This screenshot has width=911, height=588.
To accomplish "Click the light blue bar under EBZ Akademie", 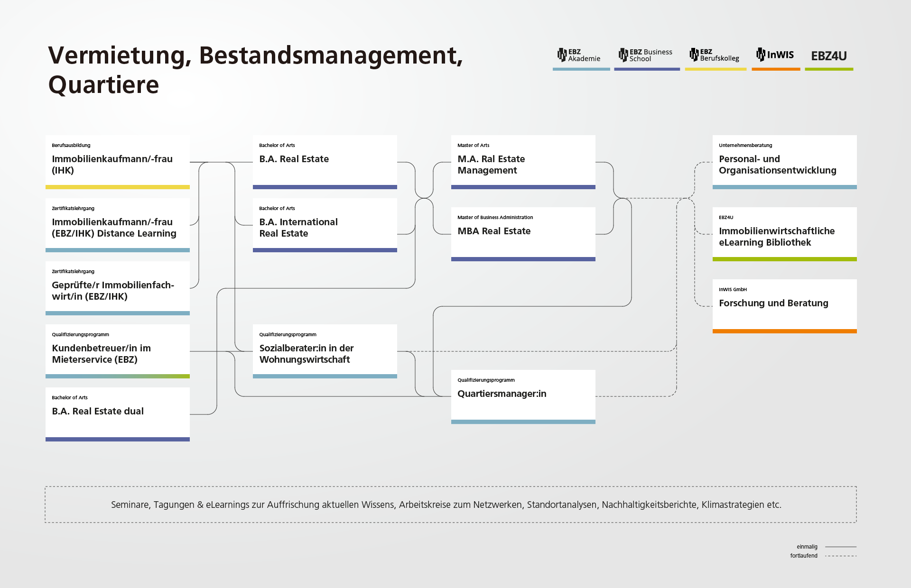I will point(581,69).
